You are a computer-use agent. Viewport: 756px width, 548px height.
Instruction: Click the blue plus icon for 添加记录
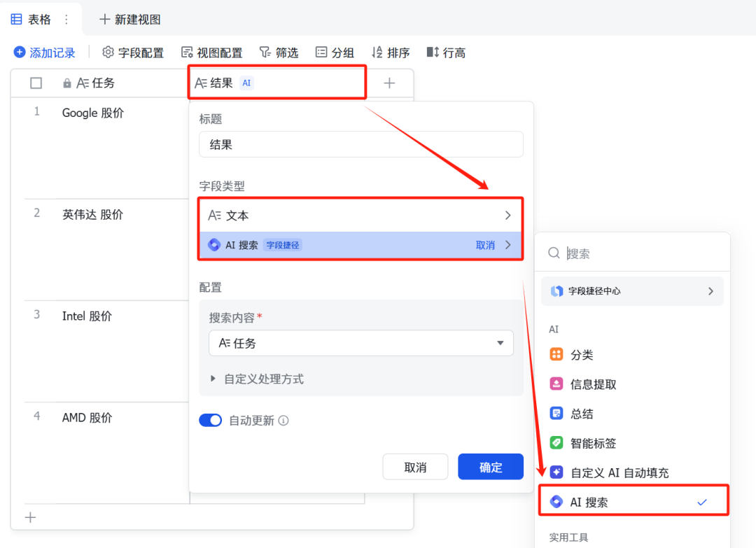click(x=20, y=52)
